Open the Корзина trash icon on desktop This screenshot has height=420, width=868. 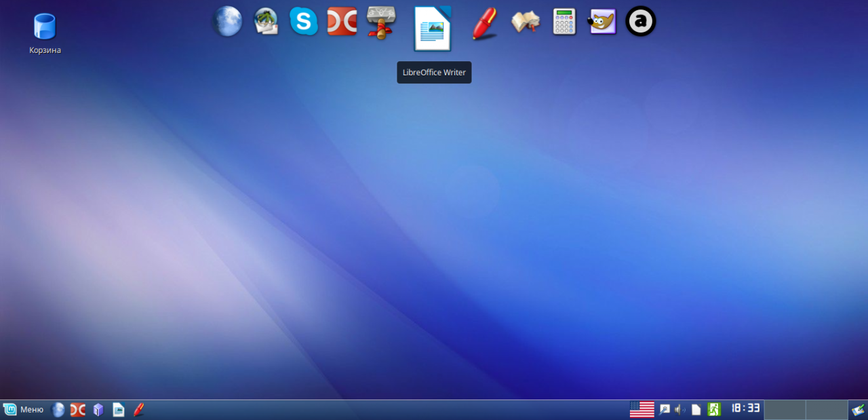coord(45,33)
